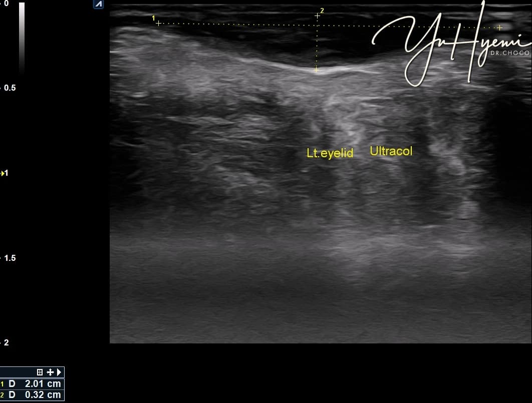532x403 pixels.
Task: Click the 0 depth scale label
Action: pos(7,4)
